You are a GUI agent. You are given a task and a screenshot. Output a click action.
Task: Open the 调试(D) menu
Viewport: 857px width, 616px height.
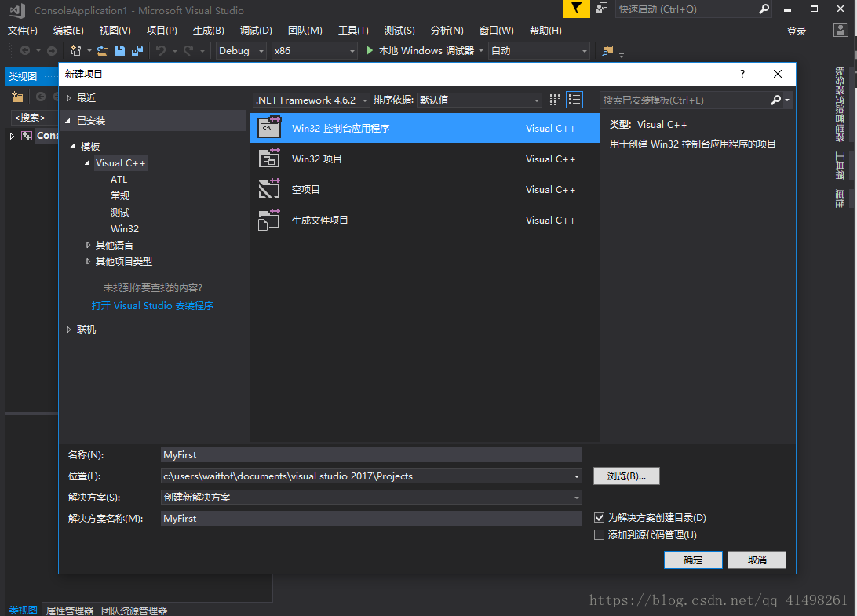(x=256, y=31)
